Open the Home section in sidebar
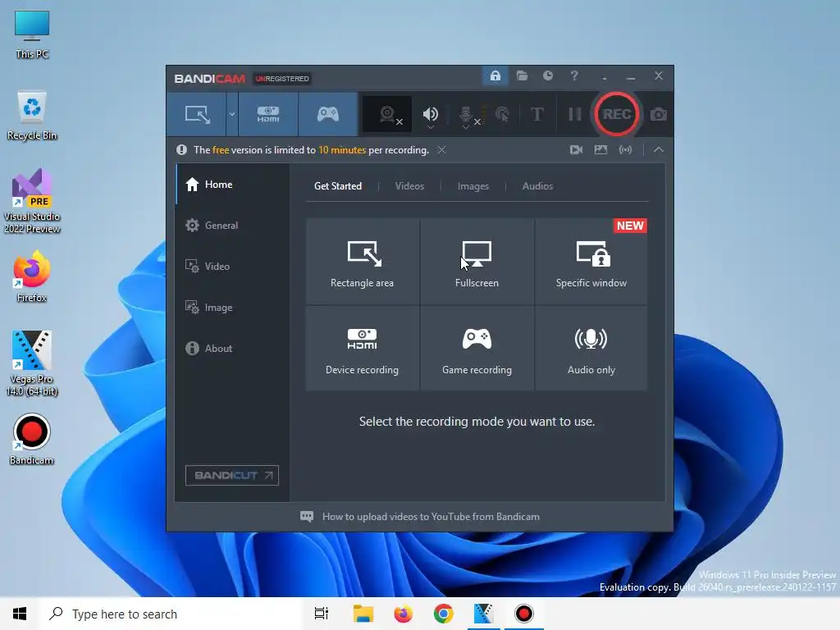The width and height of the screenshot is (840, 630). point(232,185)
